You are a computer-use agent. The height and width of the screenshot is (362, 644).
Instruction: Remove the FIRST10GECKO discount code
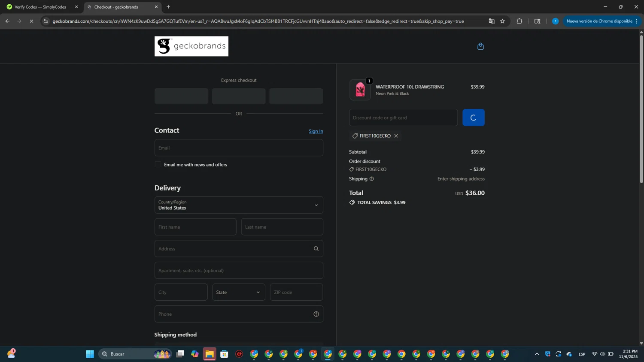coord(396,136)
